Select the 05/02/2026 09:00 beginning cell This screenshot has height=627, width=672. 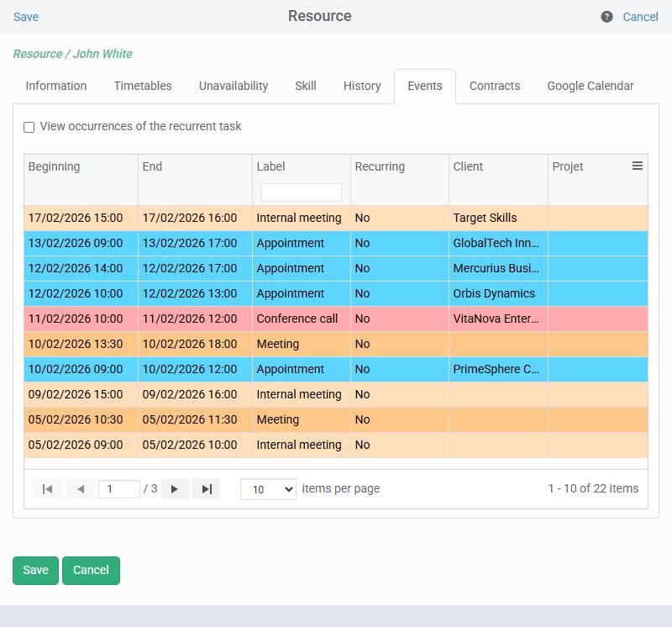pyautogui.click(x=81, y=445)
